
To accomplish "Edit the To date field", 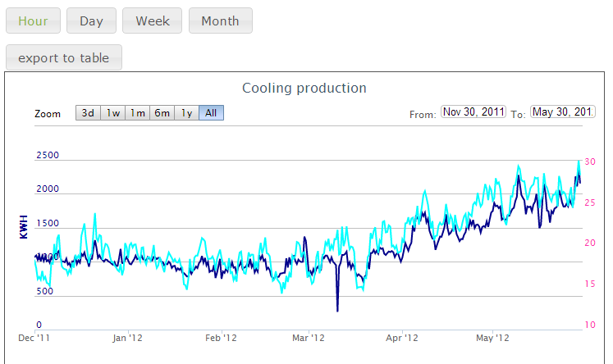I will [x=562, y=112].
